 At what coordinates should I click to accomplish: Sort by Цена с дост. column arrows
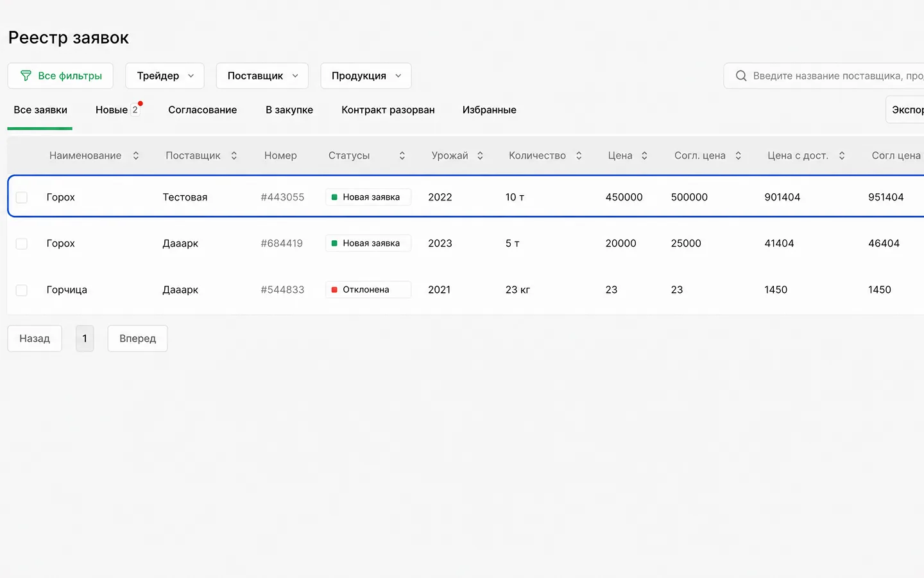click(842, 155)
